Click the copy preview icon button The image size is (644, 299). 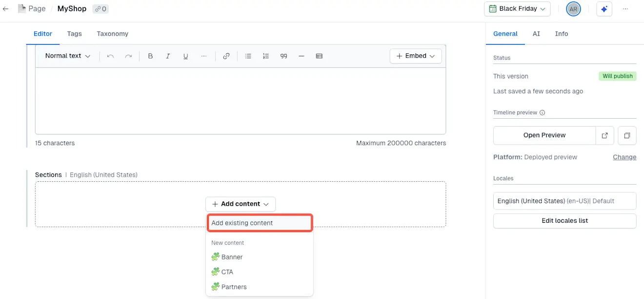pos(627,135)
